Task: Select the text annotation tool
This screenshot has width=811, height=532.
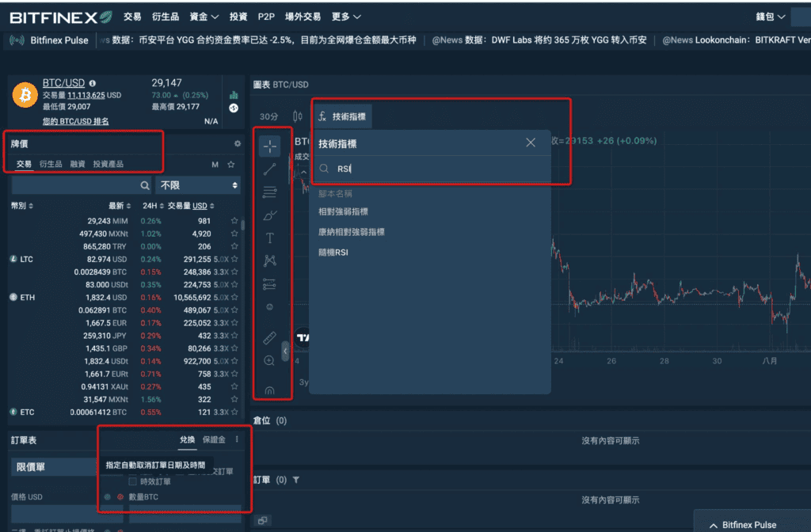Action: click(269, 237)
